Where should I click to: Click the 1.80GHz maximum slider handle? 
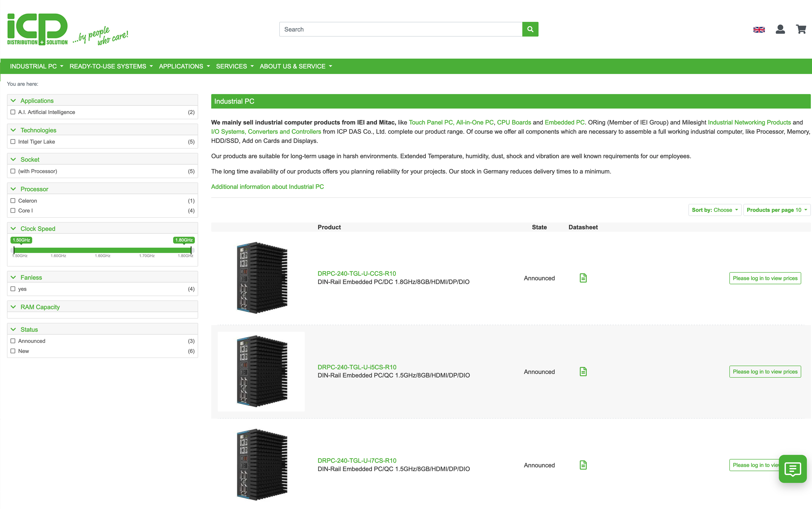[191, 250]
